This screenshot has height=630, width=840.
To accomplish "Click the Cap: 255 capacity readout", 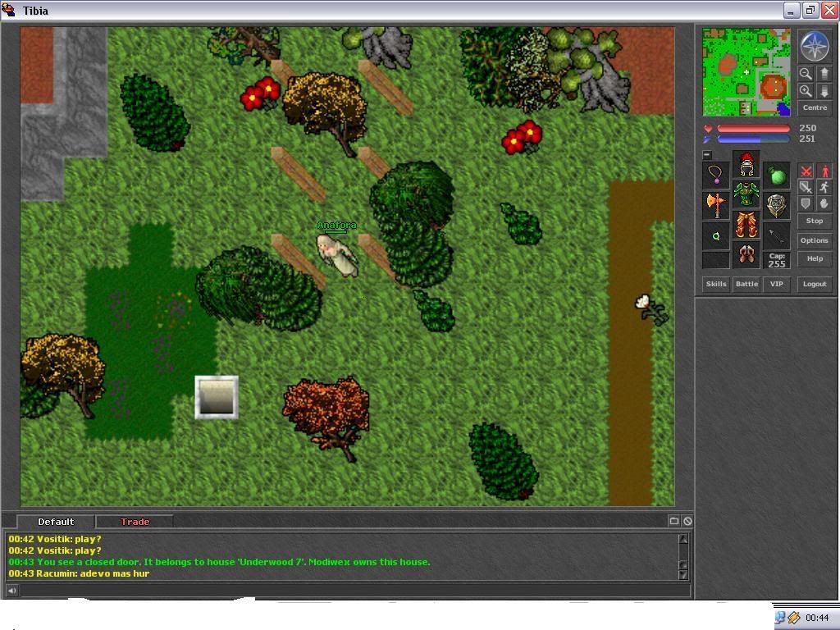I will click(777, 260).
